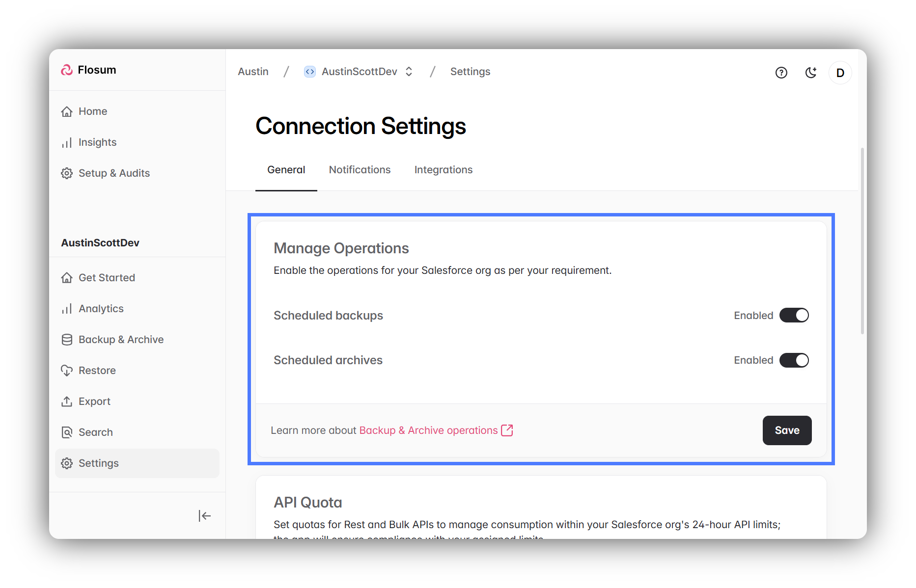This screenshot has width=916, height=588.
Task: Click the Backup & Archive database icon
Action: pyautogui.click(x=67, y=340)
